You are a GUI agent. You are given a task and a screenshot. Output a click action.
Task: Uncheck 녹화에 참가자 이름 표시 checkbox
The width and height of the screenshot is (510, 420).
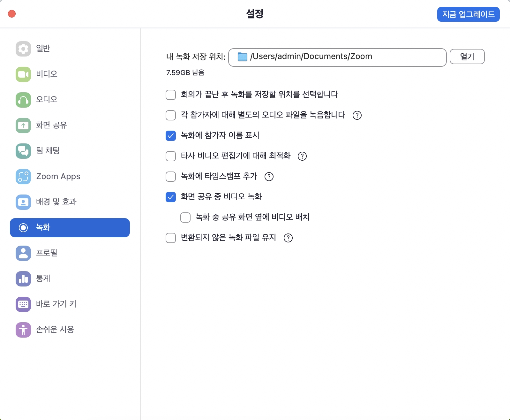171,136
